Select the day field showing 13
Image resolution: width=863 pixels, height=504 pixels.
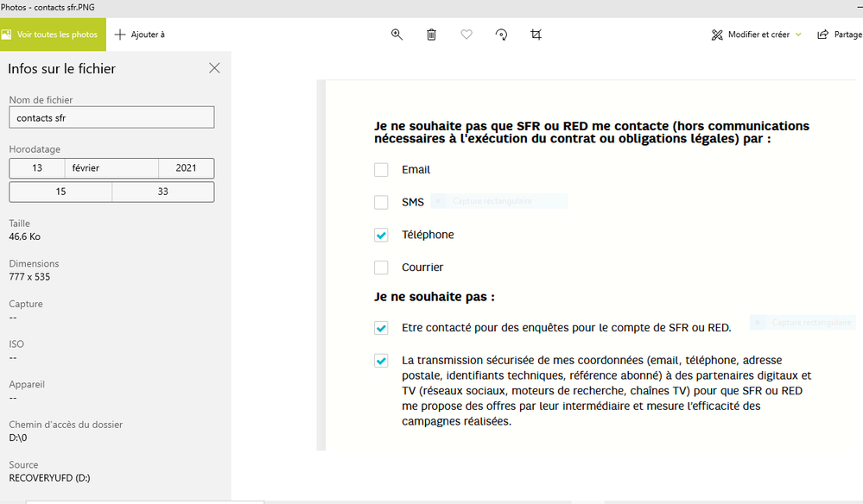click(x=37, y=168)
